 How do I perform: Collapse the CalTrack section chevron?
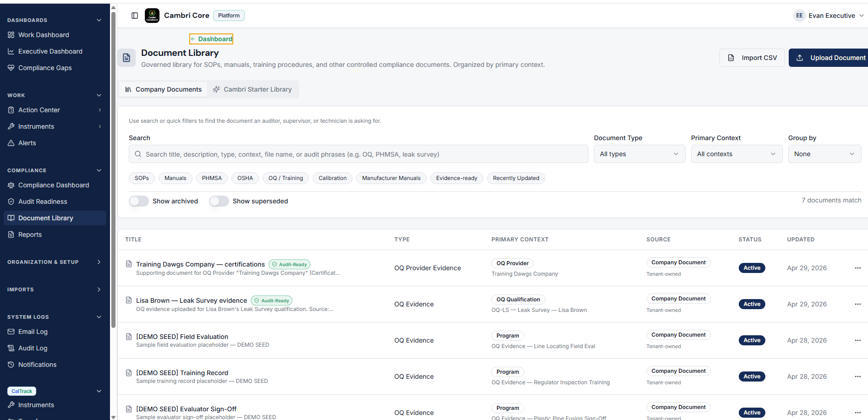tap(99, 391)
